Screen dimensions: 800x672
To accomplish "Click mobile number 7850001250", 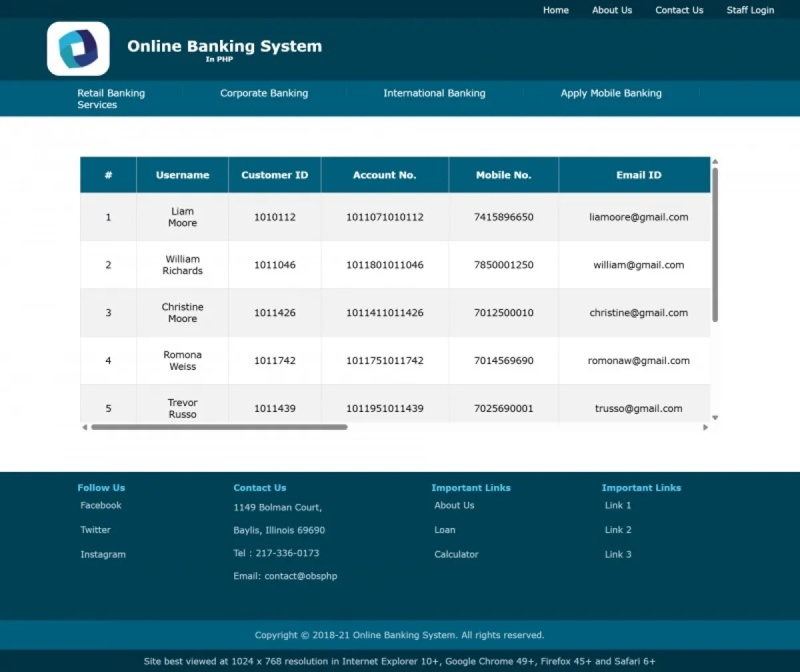I will pyautogui.click(x=504, y=265).
